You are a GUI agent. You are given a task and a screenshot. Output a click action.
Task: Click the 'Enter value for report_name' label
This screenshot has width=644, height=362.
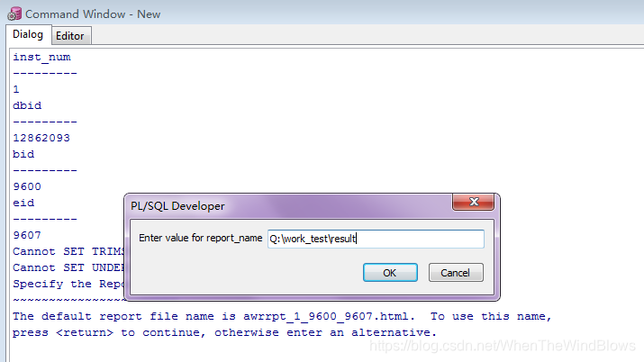[x=201, y=238]
